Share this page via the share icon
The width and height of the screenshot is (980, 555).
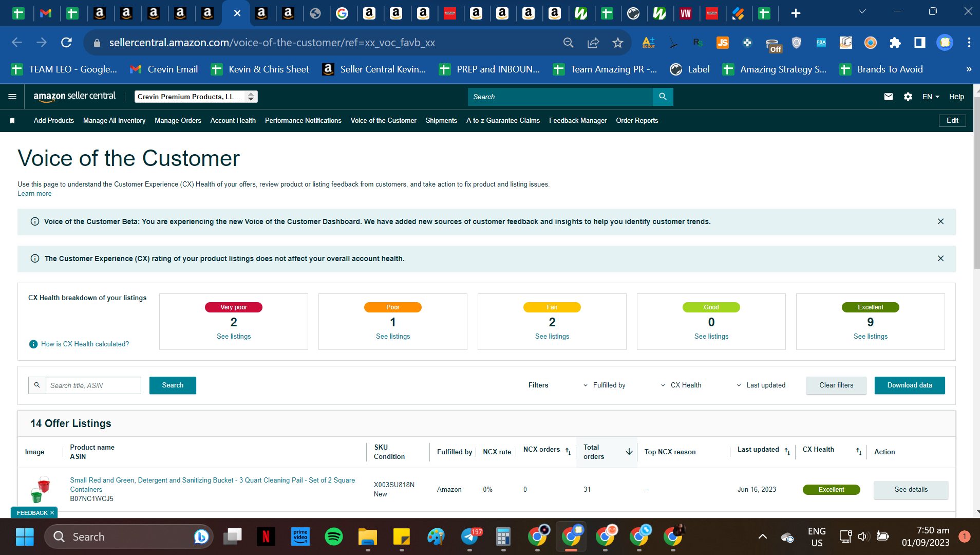click(x=593, y=43)
